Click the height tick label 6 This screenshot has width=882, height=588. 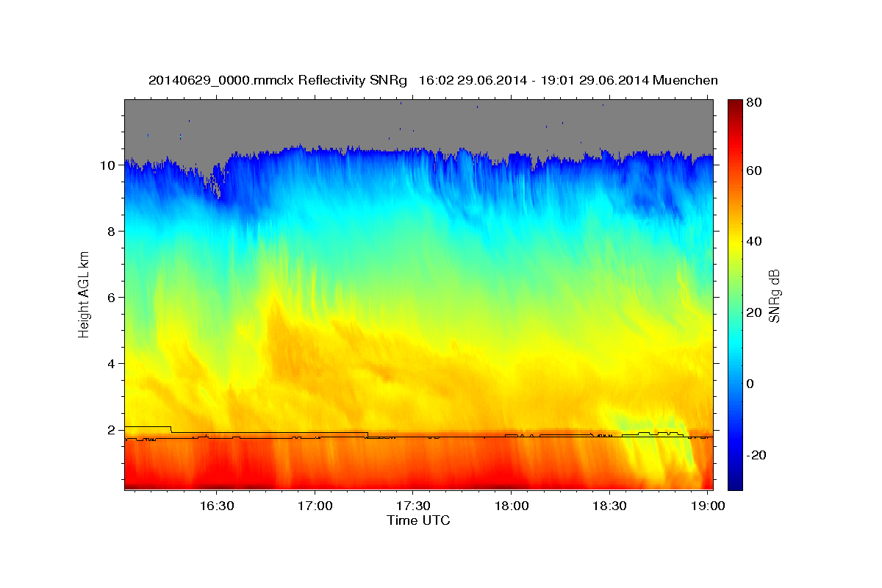(113, 298)
